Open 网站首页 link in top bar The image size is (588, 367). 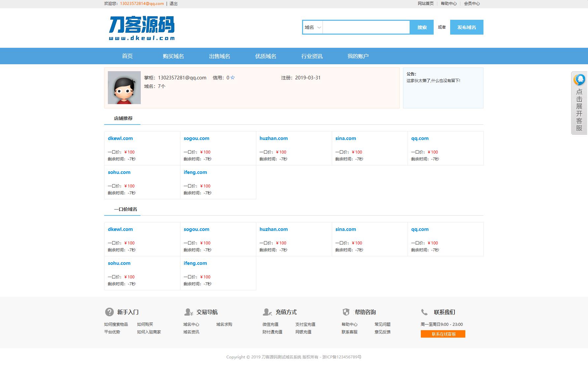click(426, 4)
